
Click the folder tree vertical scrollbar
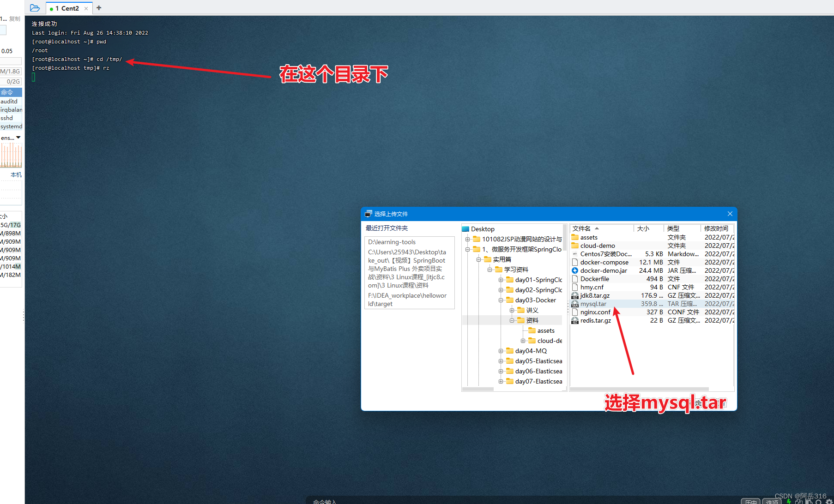565,238
